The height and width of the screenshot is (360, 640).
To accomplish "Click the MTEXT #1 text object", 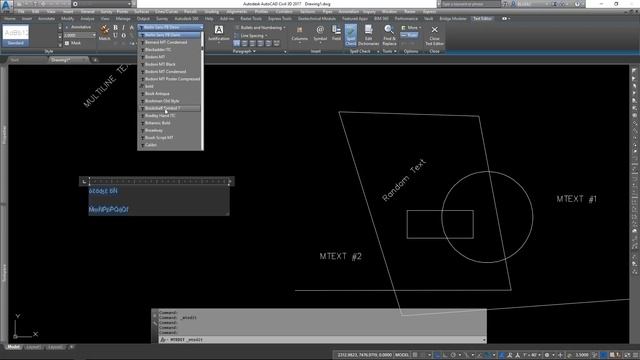I will coord(577,199).
